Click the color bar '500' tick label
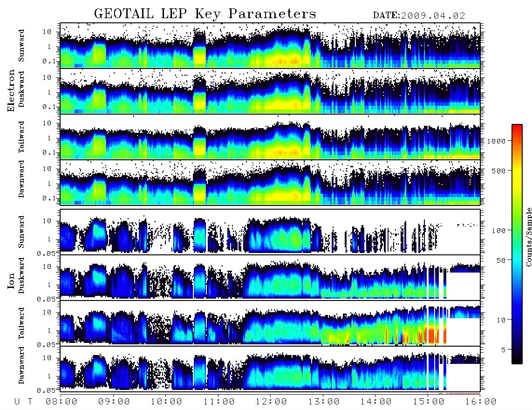The height and width of the screenshot is (410, 532). tap(498, 171)
